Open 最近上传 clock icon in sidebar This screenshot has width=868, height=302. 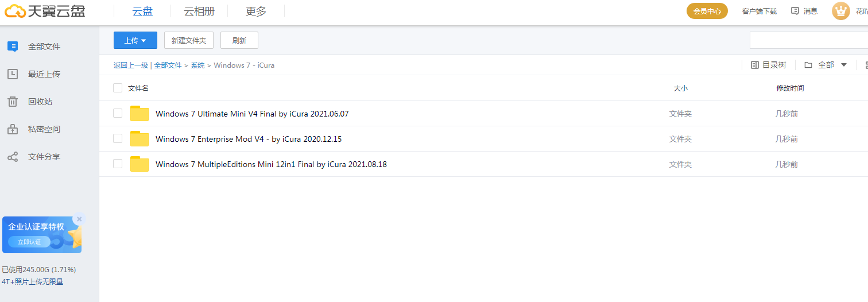click(x=13, y=74)
